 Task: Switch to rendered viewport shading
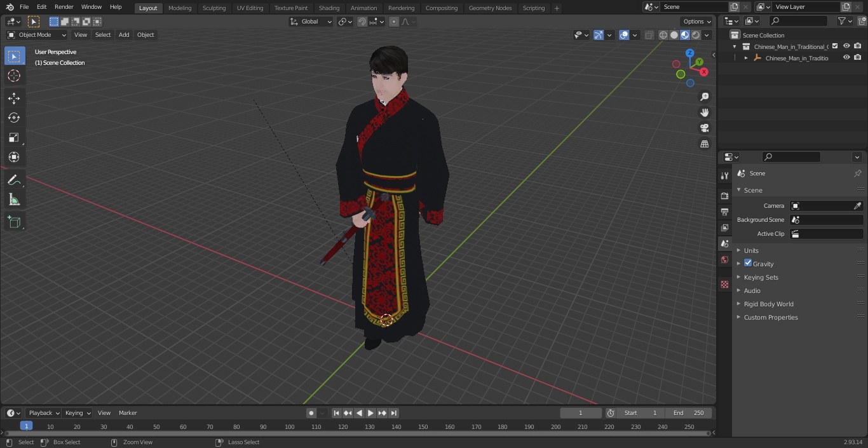(696, 35)
